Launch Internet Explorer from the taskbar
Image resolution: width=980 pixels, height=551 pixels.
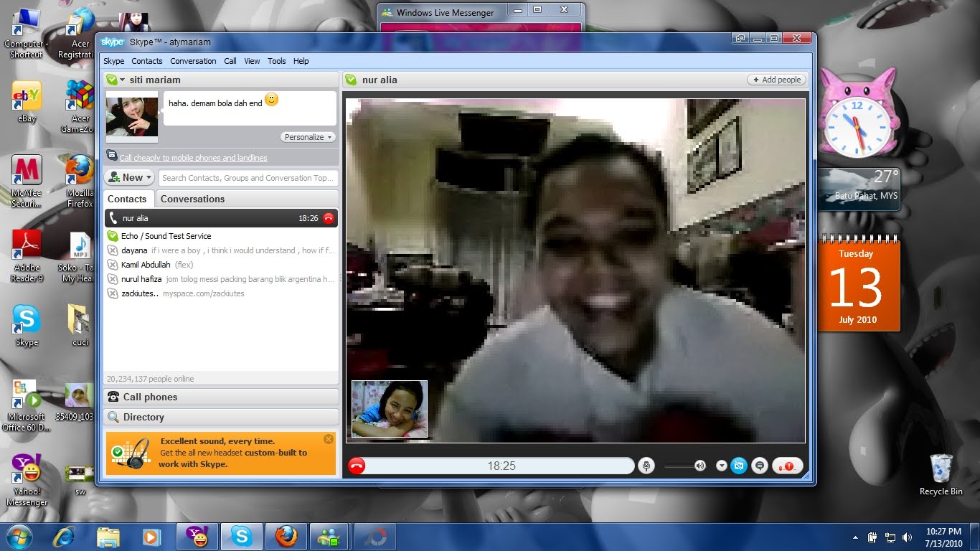point(64,537)
